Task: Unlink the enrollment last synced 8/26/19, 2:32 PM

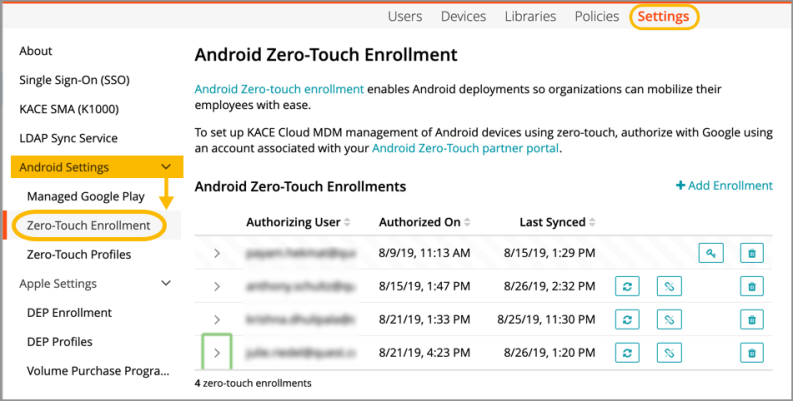Action: (x=668, y=287)
